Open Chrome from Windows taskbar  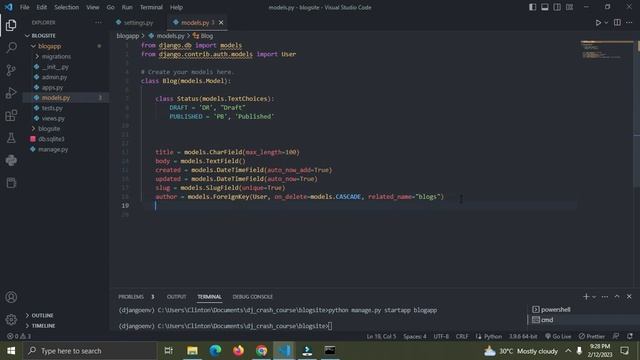(261, 351)
